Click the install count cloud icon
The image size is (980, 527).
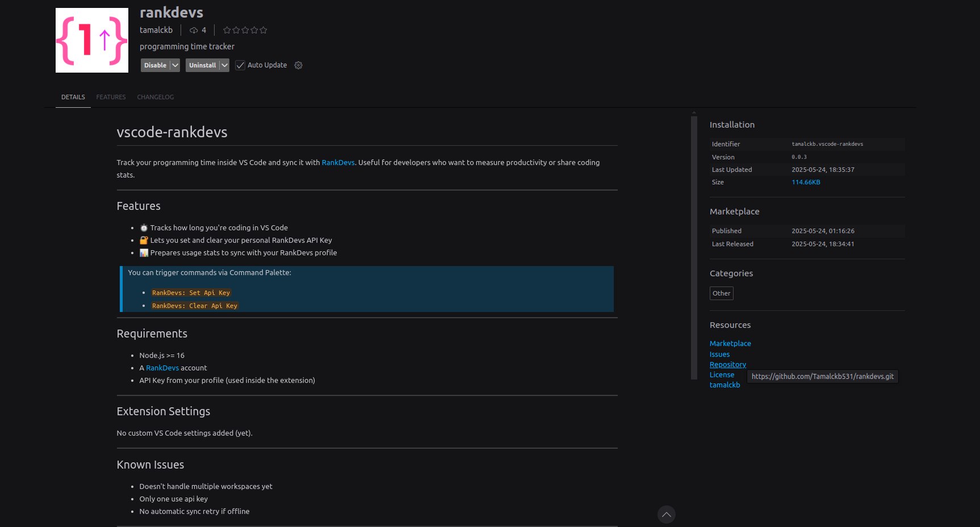click(194, 30)
